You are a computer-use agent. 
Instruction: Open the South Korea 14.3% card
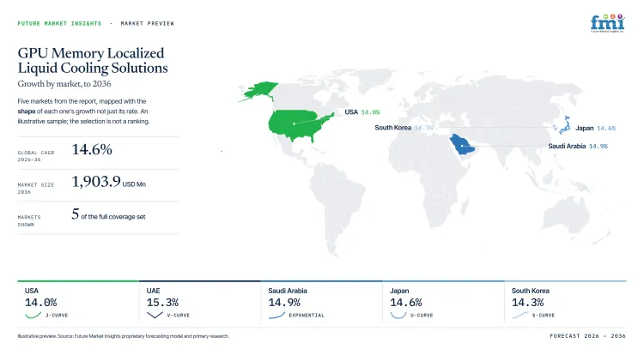(565, 302)
